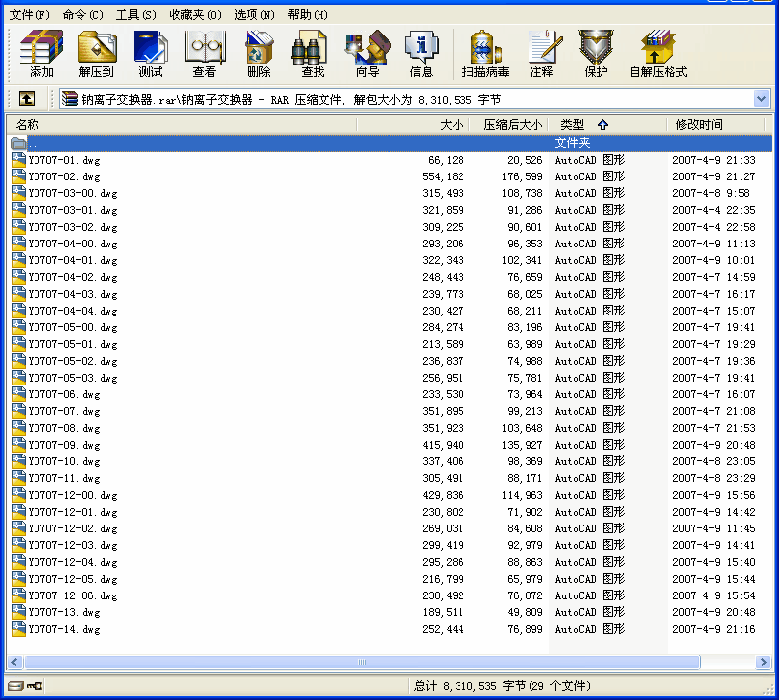Open the 文件(F) menu
This screenshot has width=779, height=700.
click(x=30, y=14)
